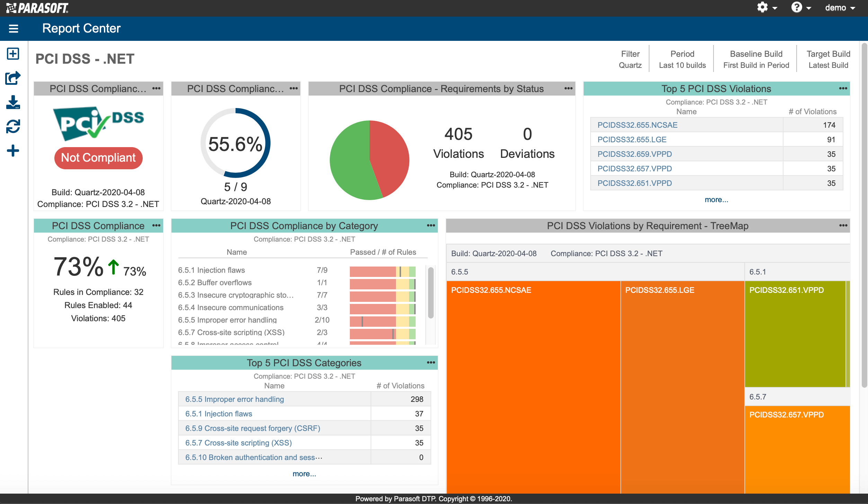Click the Share dashboard icon

(13, 78)
